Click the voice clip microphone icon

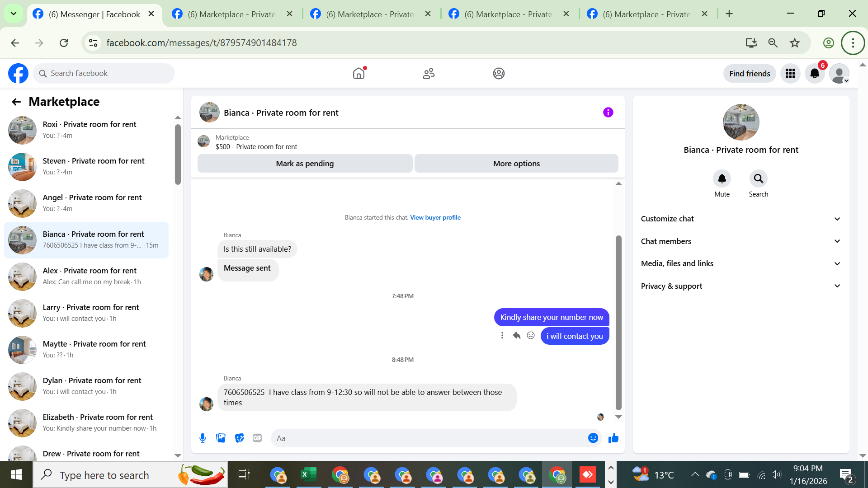coord(203,438)
